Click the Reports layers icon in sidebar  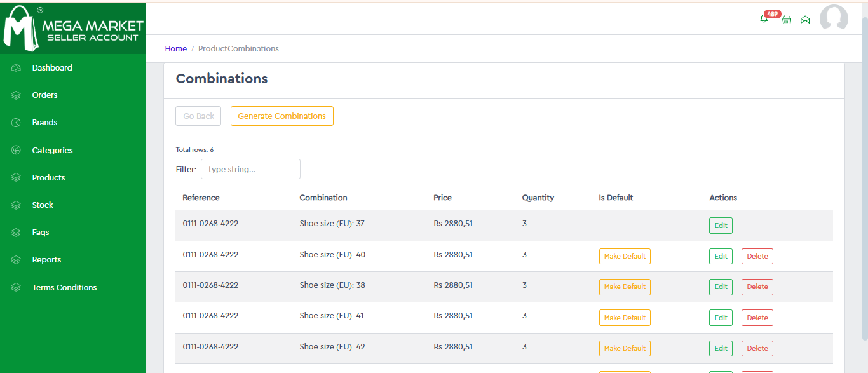click(17, 260)
